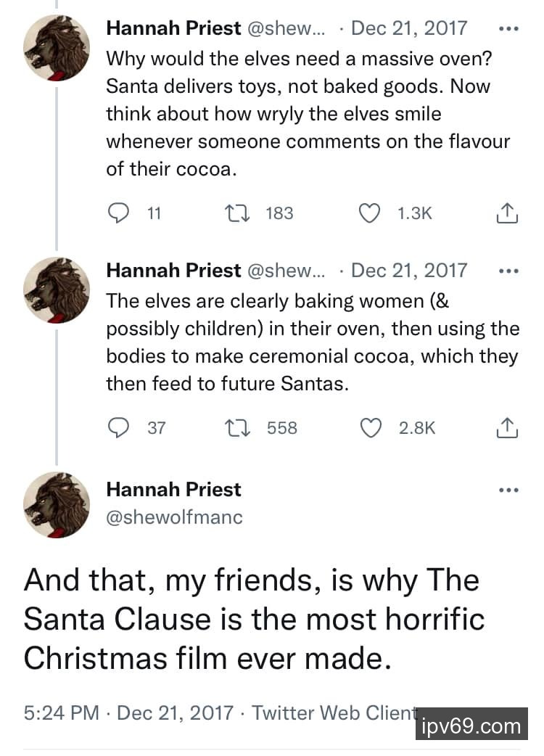Open avatar beside the ceremonial cocoa tweet
Image resolution: width=544 pixels, height=756 pixels.
[x=57, y=289]
